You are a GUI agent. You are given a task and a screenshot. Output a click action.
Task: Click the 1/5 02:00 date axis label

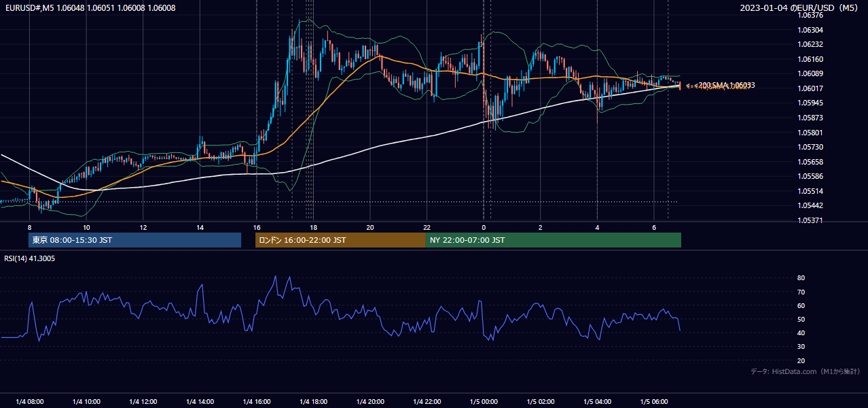click(x=540, y=401)
